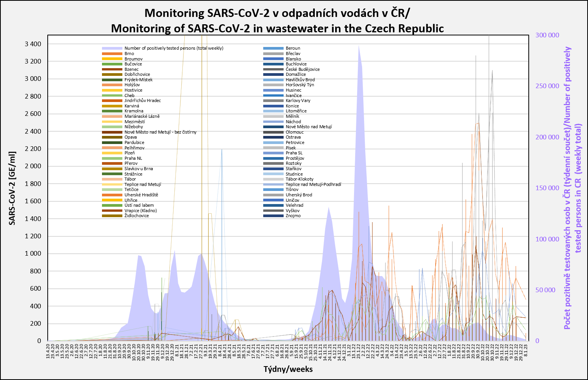Image resolution: width=588 pixels, height=380 pixels.
Task: Click the 3 400 left axis label
Action: coord(33,44)
